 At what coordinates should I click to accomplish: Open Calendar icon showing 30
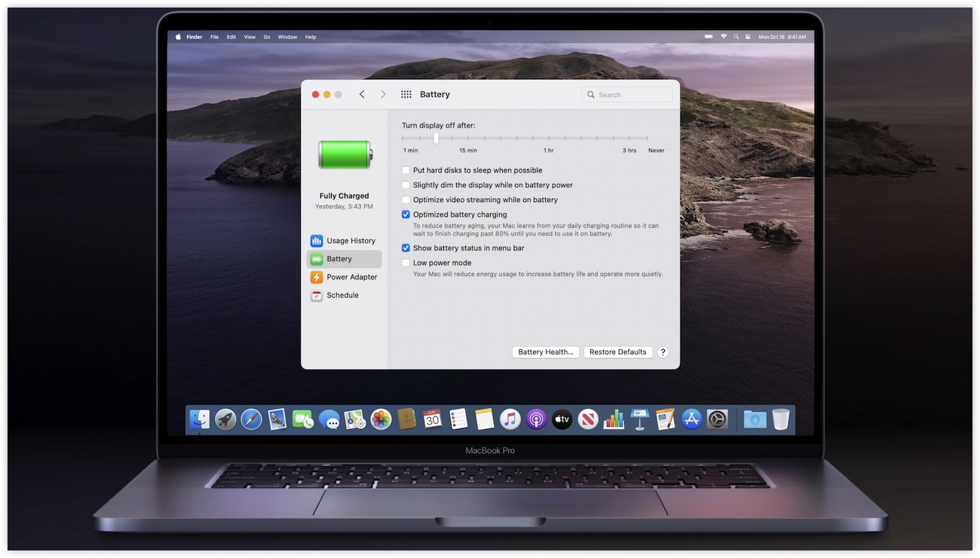tap(432, 419)
